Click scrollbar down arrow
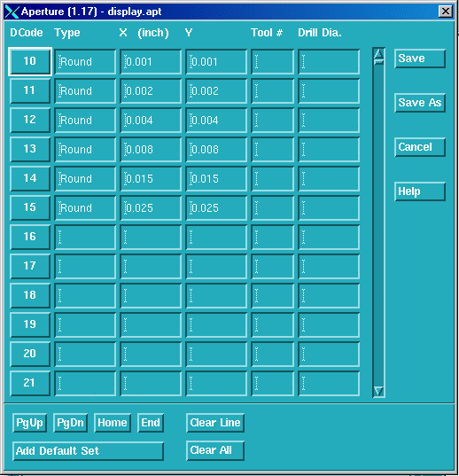The width and height of the screenshot is (459, 476). click(378, 391)
